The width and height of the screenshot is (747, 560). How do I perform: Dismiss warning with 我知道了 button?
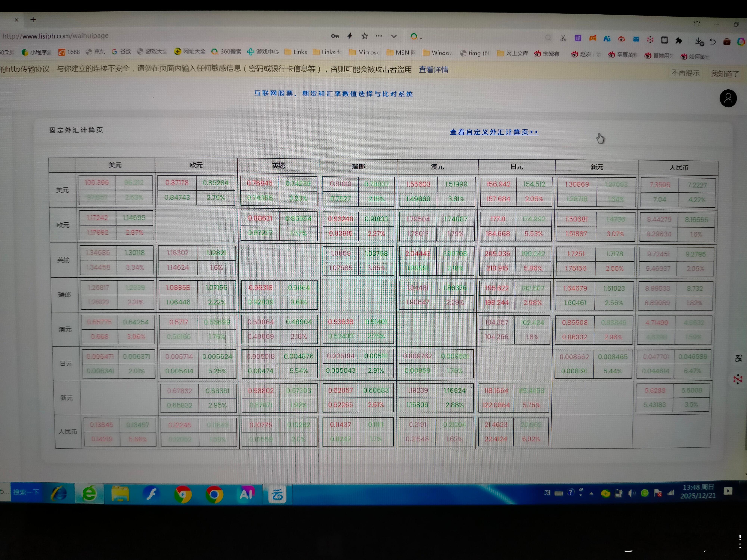[x=725, y=74]
